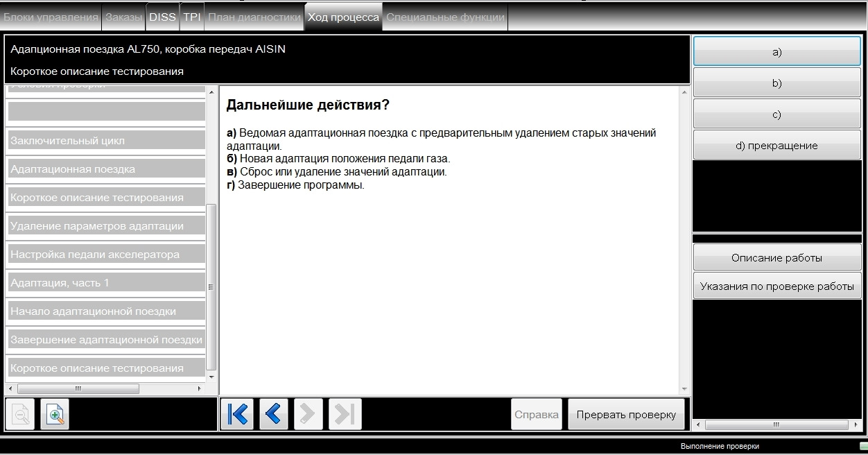This screenshot has height=455, width=868.
Task: Click option text Завершение программы
Action: click(x=301, y=184)
